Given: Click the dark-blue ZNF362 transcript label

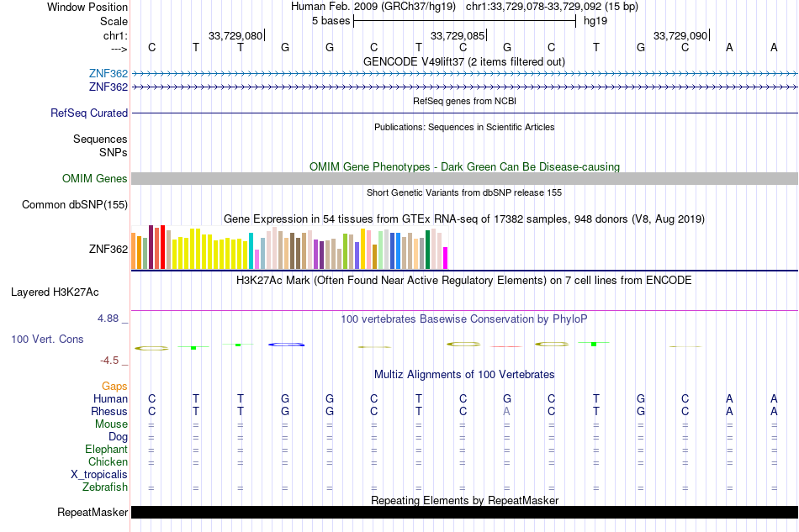Looking at the screenshot, I should tap(108, 87).
